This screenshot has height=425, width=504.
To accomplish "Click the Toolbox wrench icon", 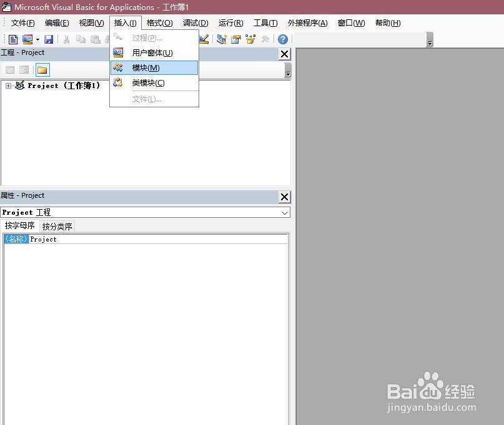I will 265,39.
